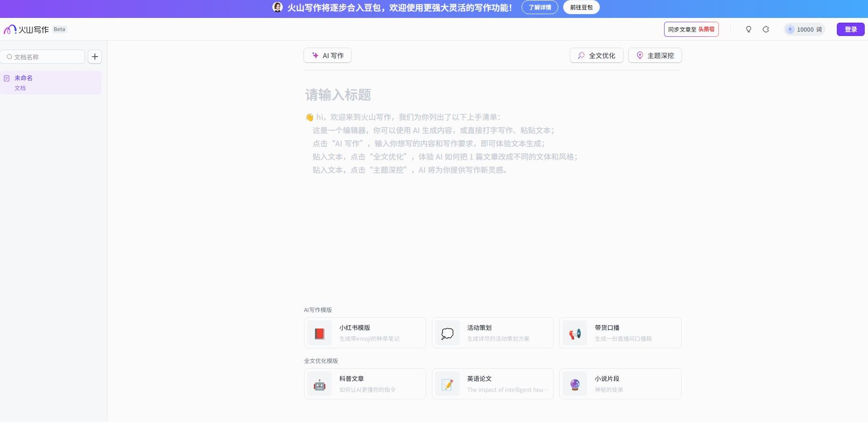Click the puzzle extension icon in header

766,29
